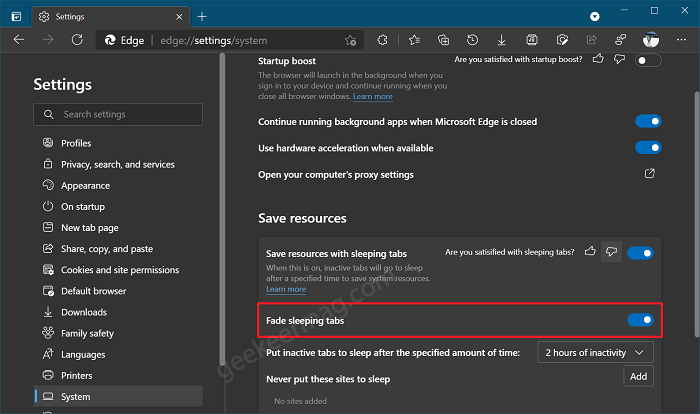This screenshot has width=700, height=414.
Task: Click the main page vertical scrollbar
Action: [697, 214]
